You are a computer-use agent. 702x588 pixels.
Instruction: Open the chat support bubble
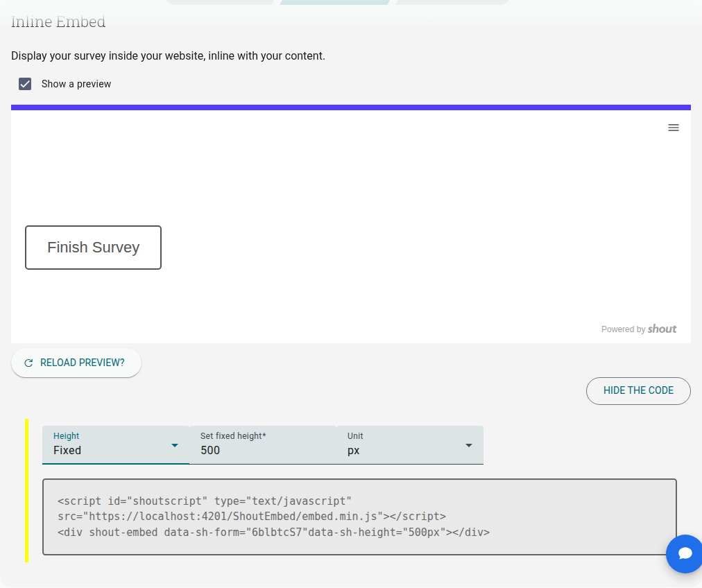(684, 553)
